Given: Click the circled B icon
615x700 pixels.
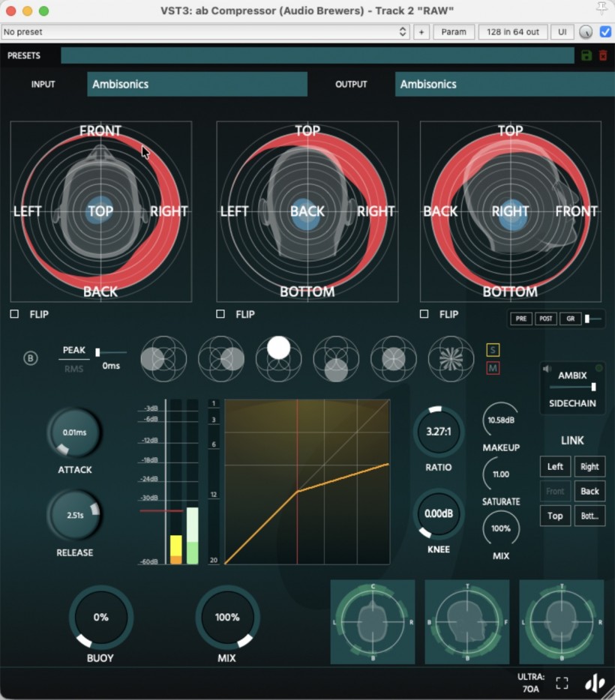Looking at the screenshot, I should (30, 358).
